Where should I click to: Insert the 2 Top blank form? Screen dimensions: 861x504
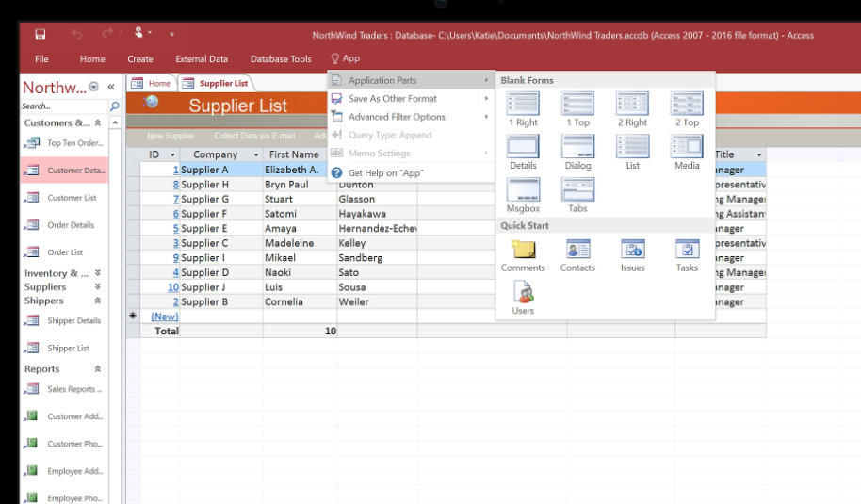[687, 110]
